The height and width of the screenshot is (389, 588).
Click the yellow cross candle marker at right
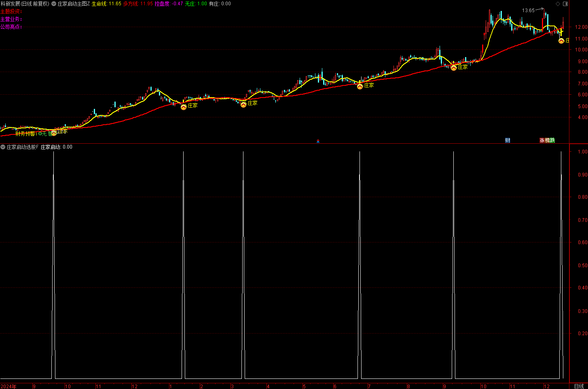(561, 32)
